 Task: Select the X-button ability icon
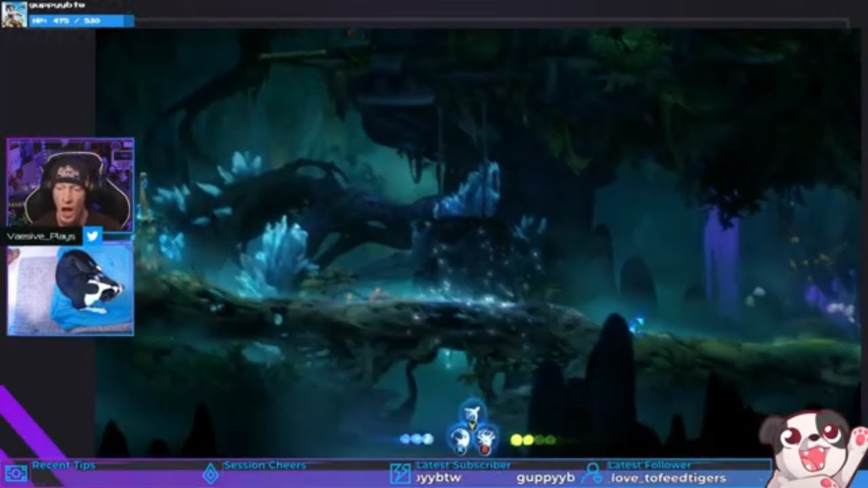(460, 439)
